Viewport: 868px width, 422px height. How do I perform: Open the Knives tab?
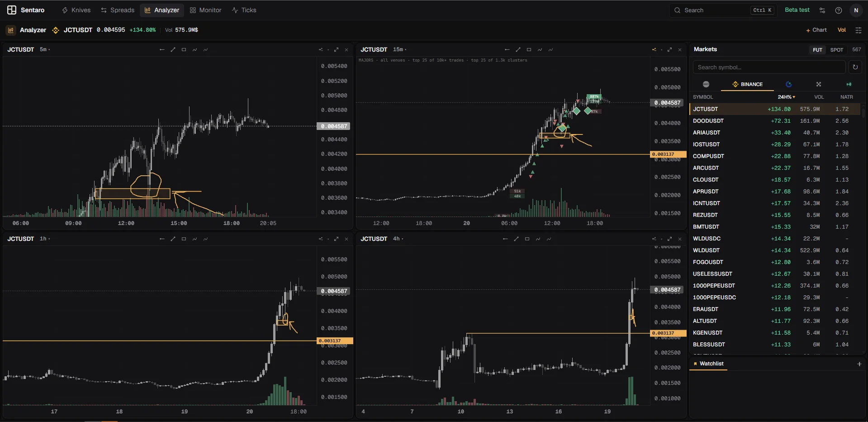[76, 10]
